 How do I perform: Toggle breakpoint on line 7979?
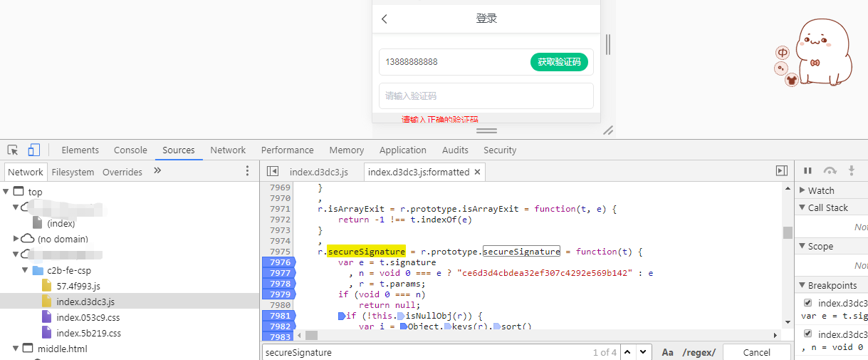pos(278,294)
